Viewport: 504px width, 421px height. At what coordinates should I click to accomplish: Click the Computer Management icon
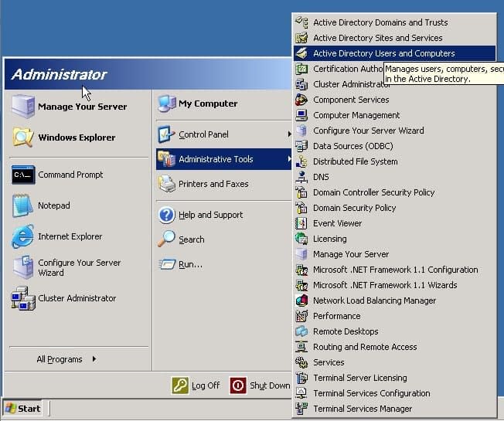(301, 115)
